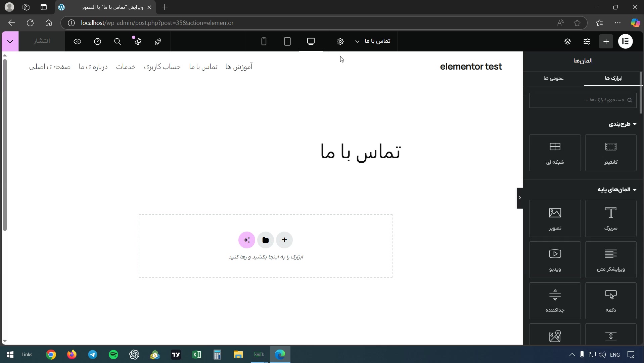Open page settings gear icon
Image resolution: width=644 pixels, height=363 pixels.
[340, 41]
